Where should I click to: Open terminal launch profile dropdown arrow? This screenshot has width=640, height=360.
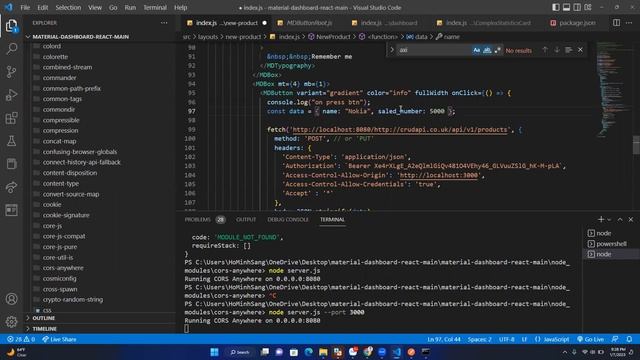click(x=609, y=220)
